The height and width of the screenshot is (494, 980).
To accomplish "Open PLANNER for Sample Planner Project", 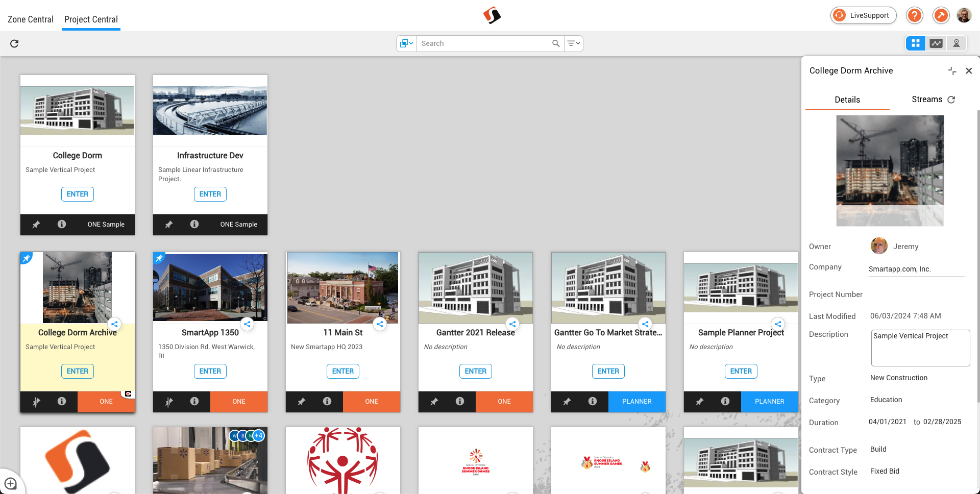I will [770, 402].
